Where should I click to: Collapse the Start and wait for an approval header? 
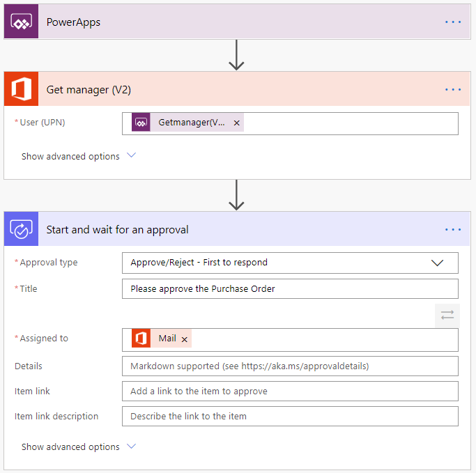237,228
